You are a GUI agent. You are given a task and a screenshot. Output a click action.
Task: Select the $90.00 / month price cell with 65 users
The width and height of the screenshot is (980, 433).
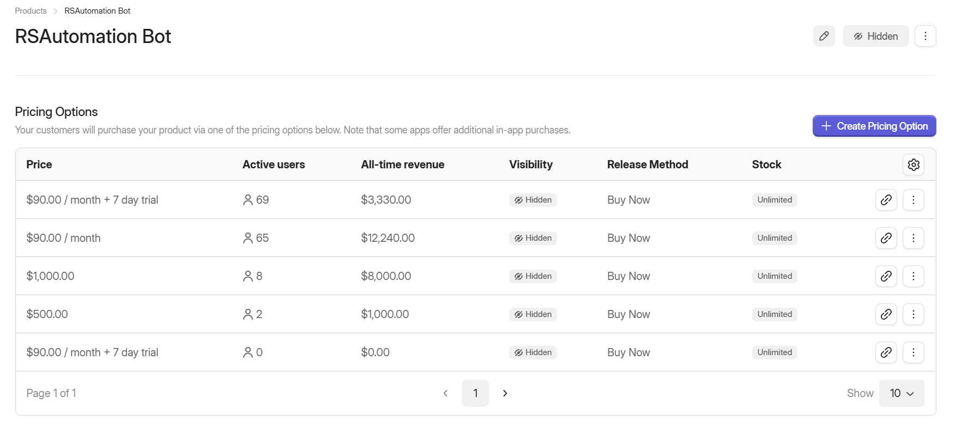pyautogui.click(x=63, y=238)
